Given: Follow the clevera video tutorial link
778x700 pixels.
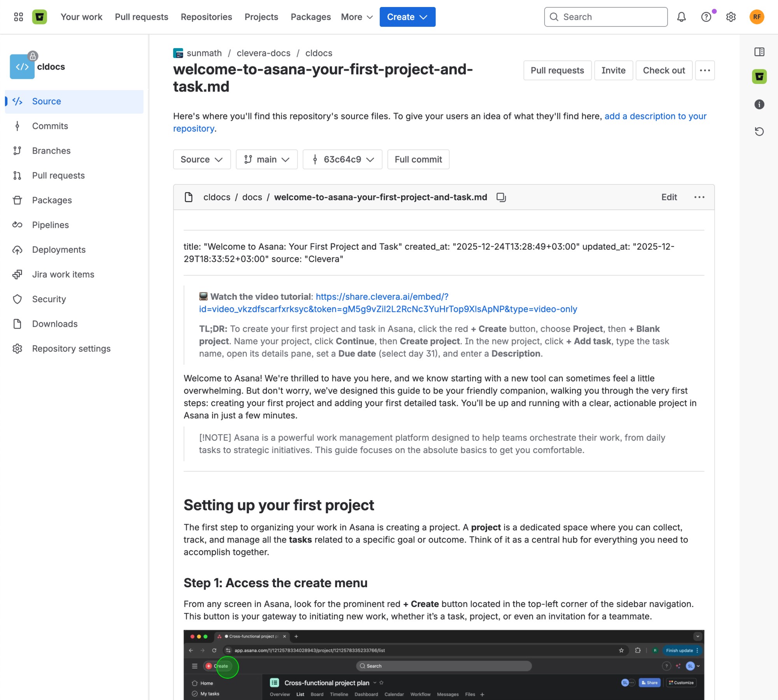Looking at the screenshot, I should click(x=382, y=297).
